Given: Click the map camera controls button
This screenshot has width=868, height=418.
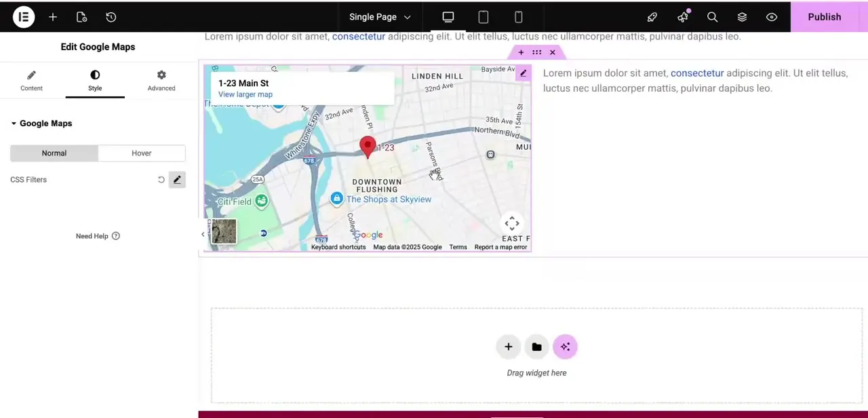Looking at the screenshot, I should click(x=512, y=223).
